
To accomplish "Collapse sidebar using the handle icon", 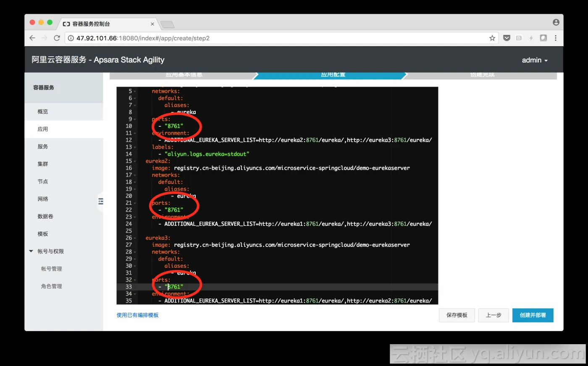I will (100, 201).
